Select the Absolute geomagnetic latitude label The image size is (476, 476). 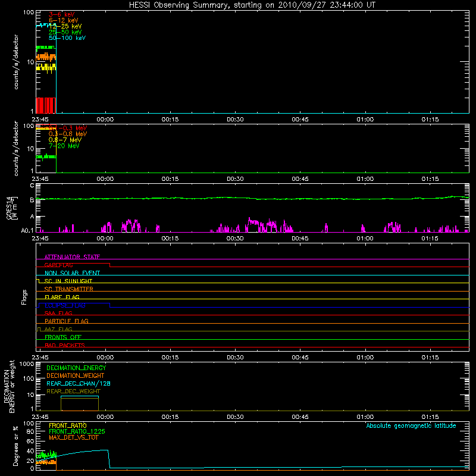point(411,425)
